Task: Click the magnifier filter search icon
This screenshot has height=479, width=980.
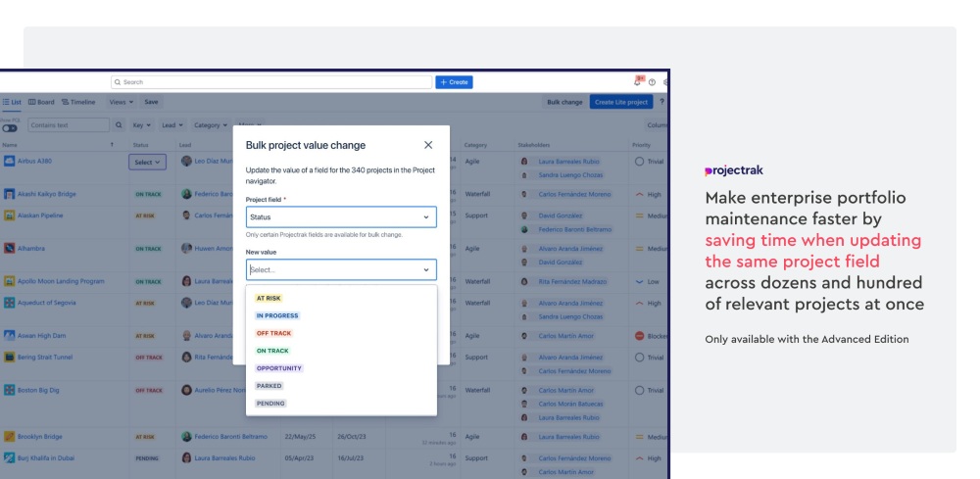Action: 119,125
